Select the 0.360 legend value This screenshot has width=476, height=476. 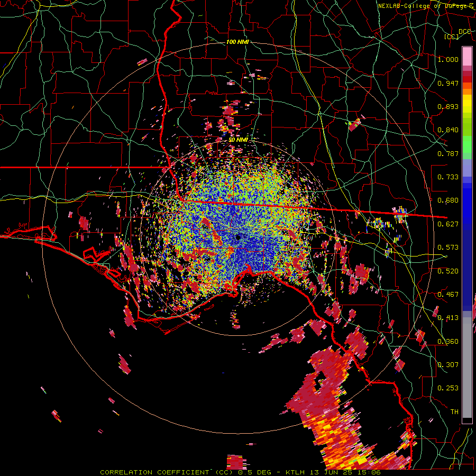point(448,342)
